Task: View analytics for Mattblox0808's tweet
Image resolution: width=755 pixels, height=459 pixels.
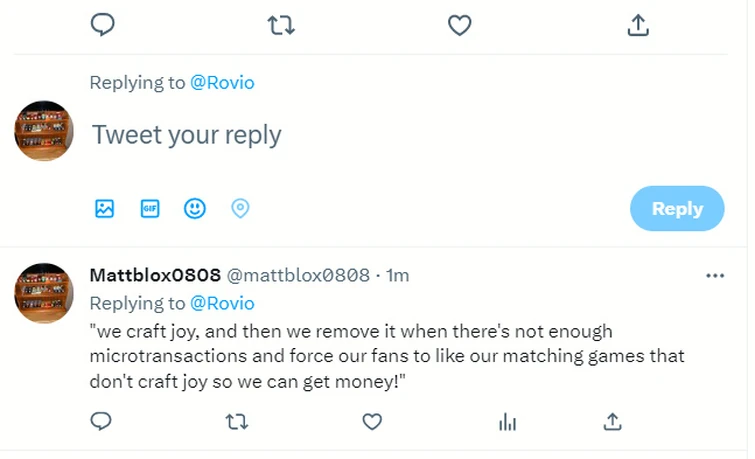Action: (x=508, y=422)
